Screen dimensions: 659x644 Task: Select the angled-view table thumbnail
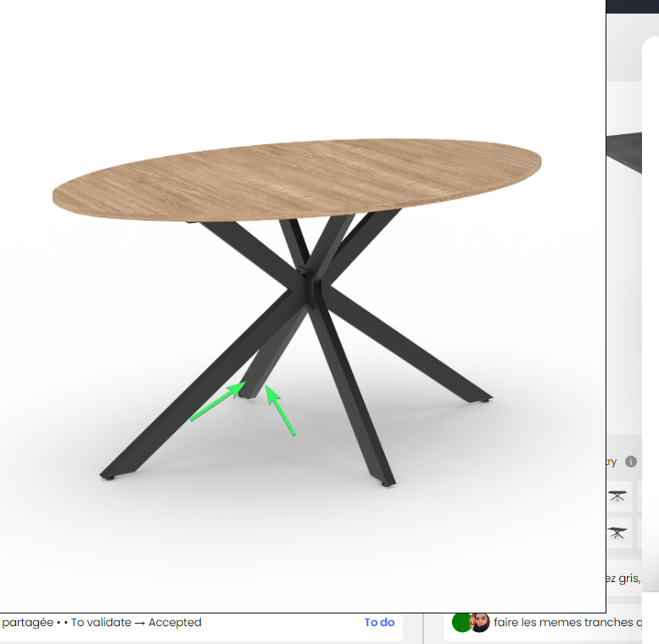tap(618, 533)
